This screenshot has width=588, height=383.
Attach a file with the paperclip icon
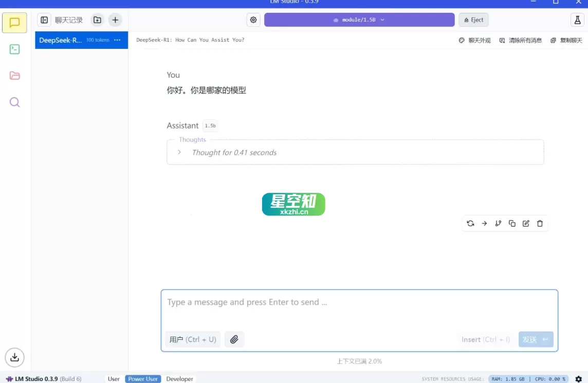(x=234, y=339)
